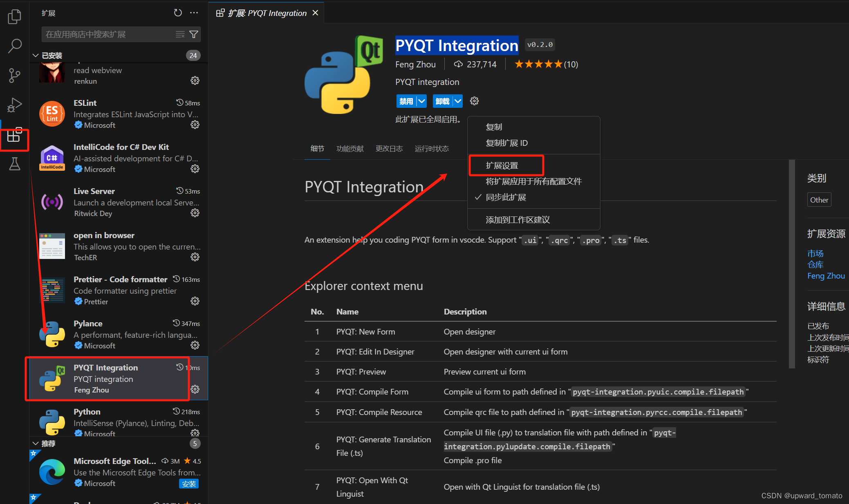Click IntelliCode for C# Dev Kit entry
This screenshot has height=504, width=849.
click(119, 158)
